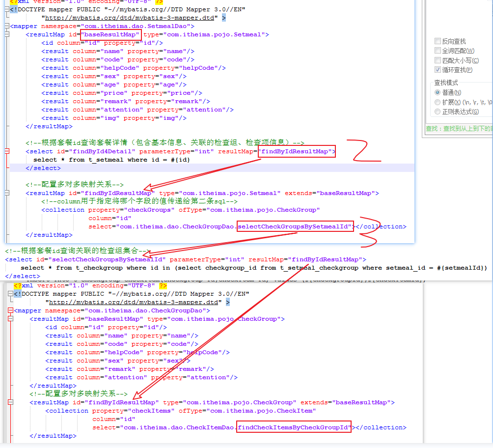Viewport: 493px width, 448px height.
Task: Open the mybatis DTD link in the top editor
Action: 130,18
